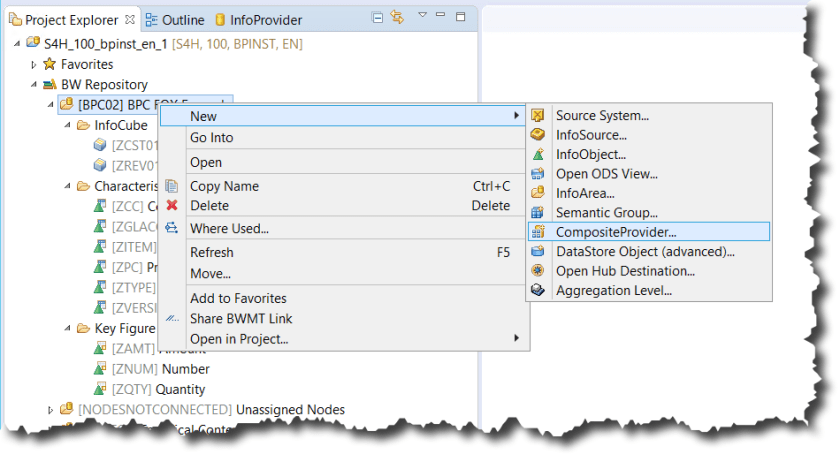This screenshot has height=454, width=840.
Task: Click the InfoSource icon in submenu
Action: [538, 135]
